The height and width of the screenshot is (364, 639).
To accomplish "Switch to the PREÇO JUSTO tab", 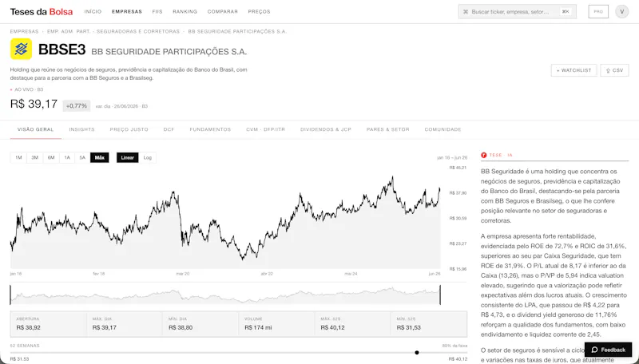I will pyautogui.click(x=129, y=129).
